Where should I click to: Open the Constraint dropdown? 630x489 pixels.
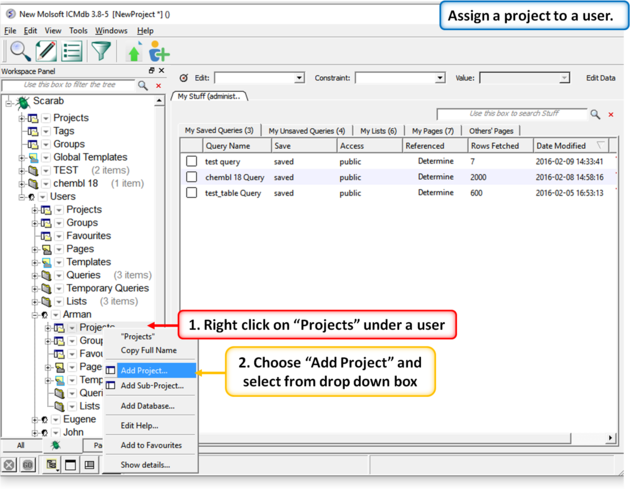click(x=440, y=78)
